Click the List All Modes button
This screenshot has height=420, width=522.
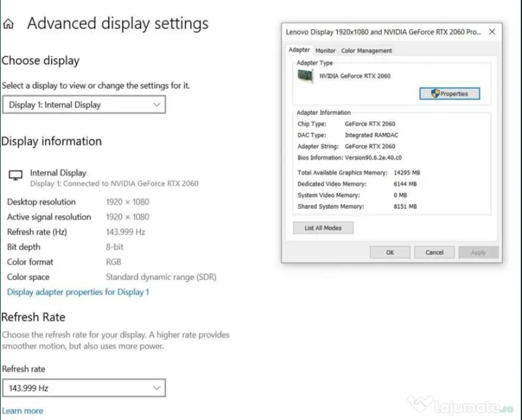tap(323, 228)
